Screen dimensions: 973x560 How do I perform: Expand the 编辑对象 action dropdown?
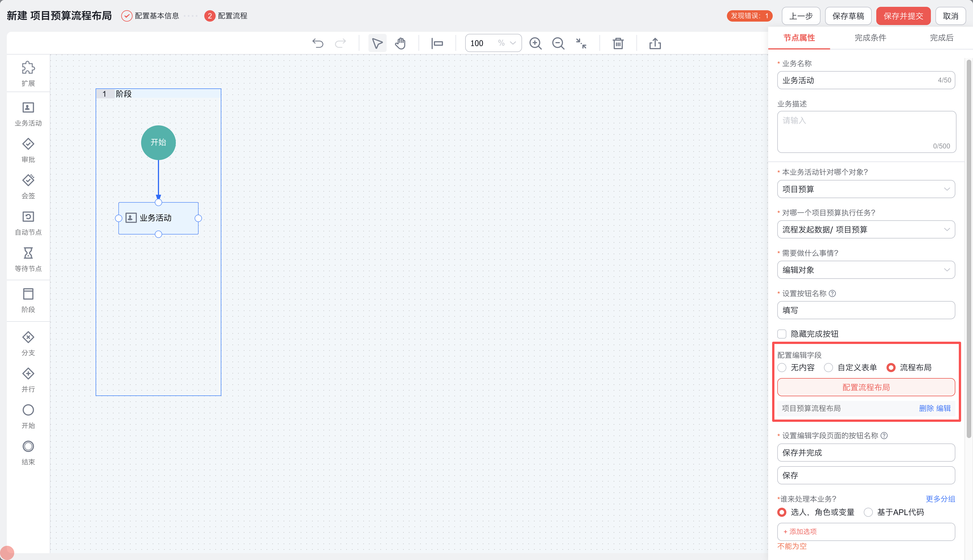tap(866, 270)
